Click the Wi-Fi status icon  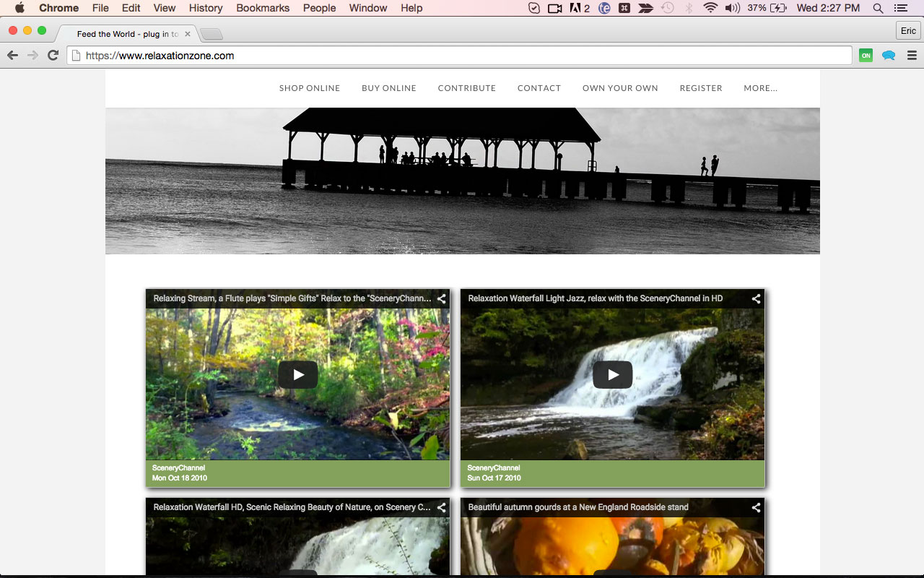click(x=710, y=8)
